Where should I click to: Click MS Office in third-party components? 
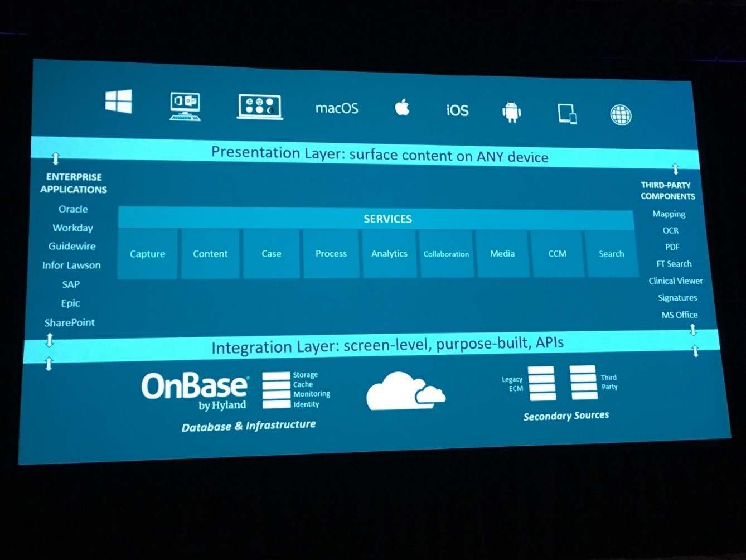(680, 315)
